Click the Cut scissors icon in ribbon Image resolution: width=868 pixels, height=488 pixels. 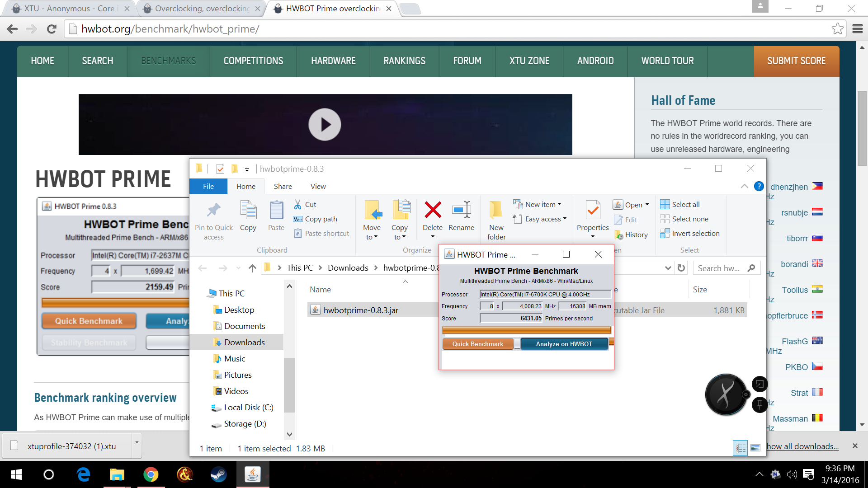click(x=297, y=205)
